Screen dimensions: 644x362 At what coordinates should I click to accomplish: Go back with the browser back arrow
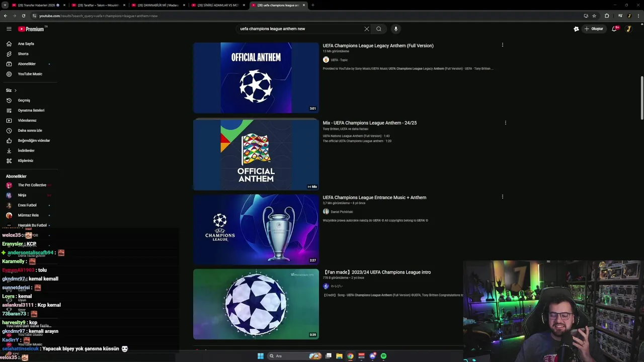(6, 16)
